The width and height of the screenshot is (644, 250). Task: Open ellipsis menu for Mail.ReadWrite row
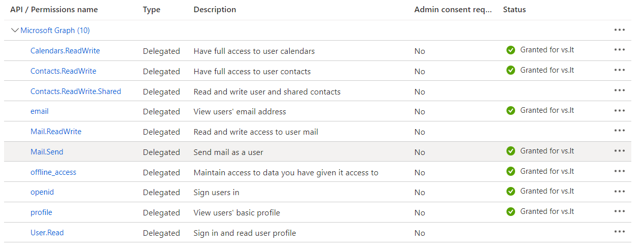pos(619,131)
